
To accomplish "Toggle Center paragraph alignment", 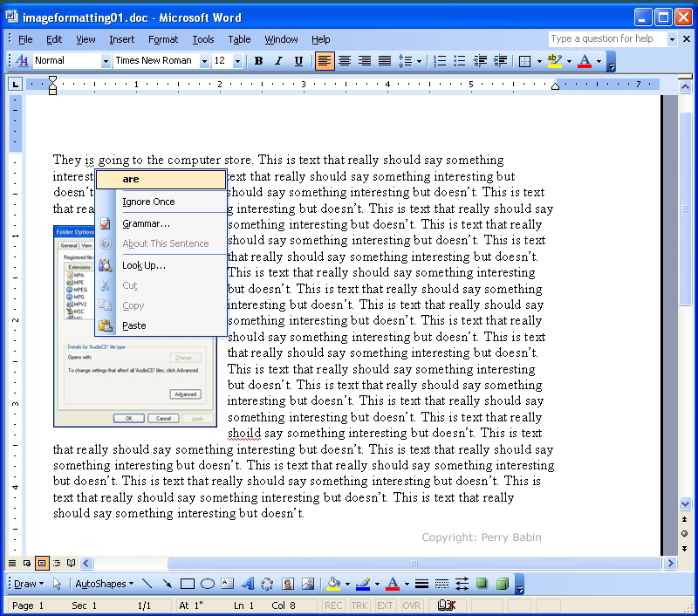I will [345, 60].
